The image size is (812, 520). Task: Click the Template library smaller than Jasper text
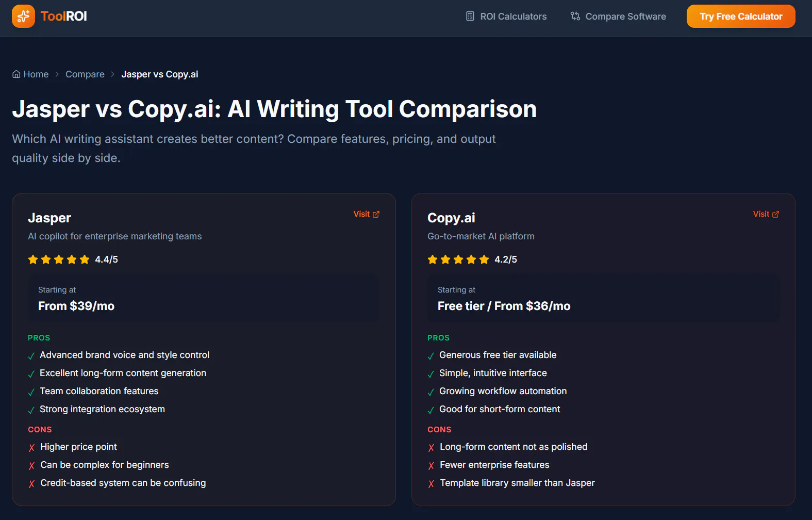click(518, 483)
